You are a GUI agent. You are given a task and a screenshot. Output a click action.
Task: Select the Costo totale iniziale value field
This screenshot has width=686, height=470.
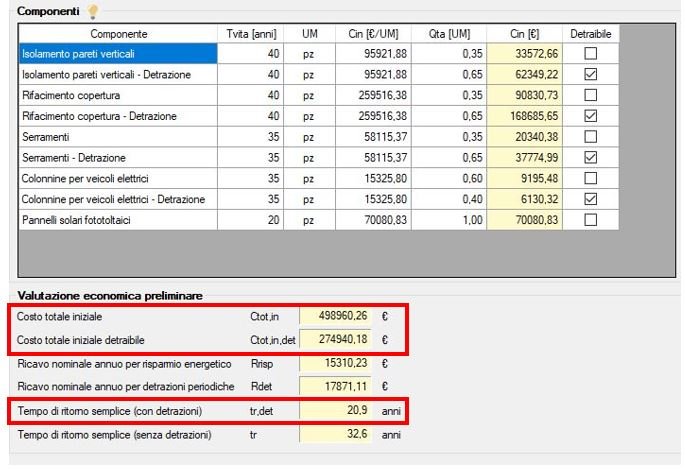click(335, 316)
